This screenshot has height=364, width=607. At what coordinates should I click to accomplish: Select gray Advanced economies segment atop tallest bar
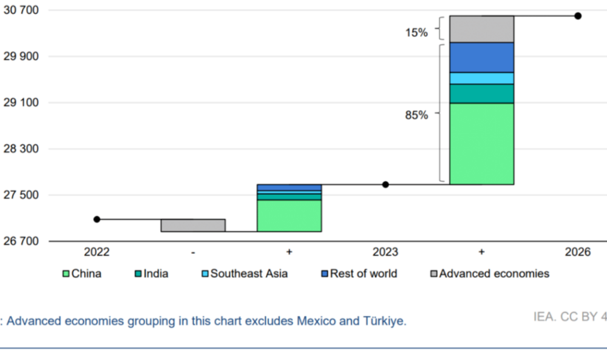481,29
